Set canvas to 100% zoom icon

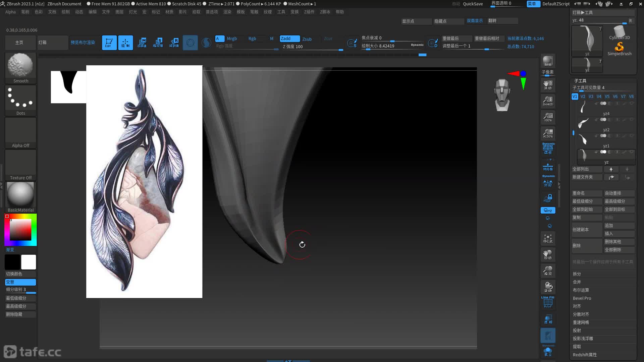pos(548,117)
